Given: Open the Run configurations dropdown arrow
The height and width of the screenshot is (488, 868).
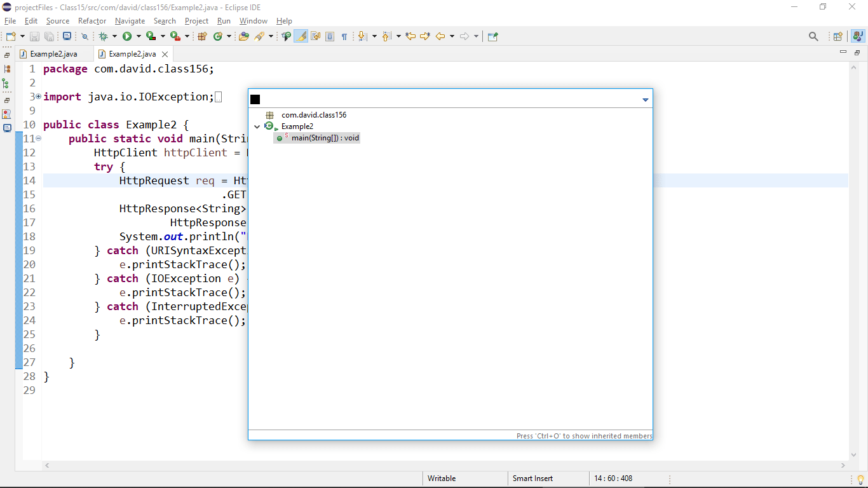Looking at the screenshot, I should tap(139, 36).
